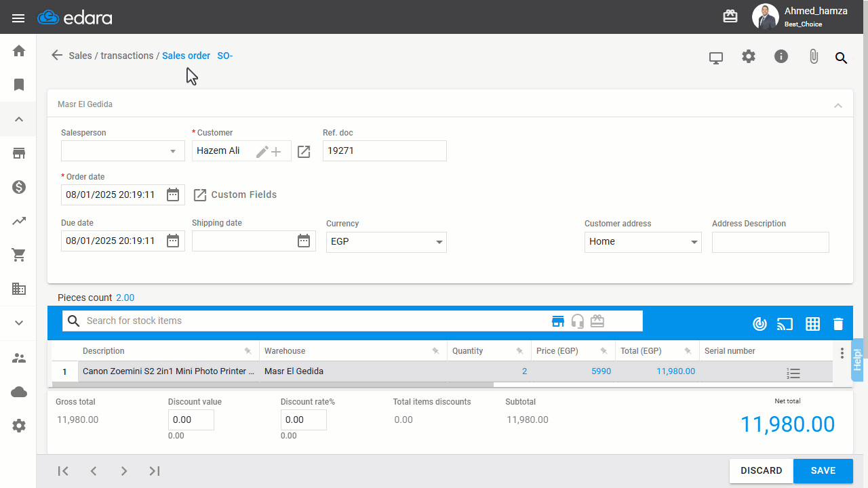Open serial number list icon for Canon row
Viewport: 868px width, 488px height.
click(793, 373)
